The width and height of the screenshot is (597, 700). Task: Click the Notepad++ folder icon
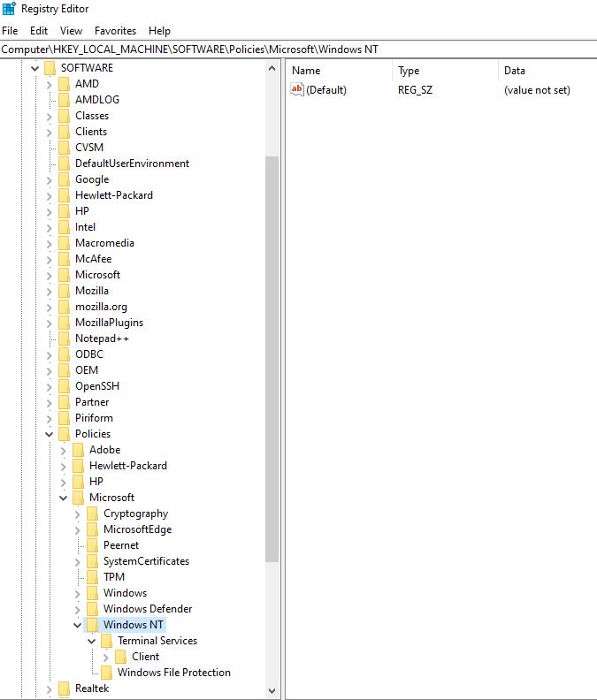(x=65, y=339)
